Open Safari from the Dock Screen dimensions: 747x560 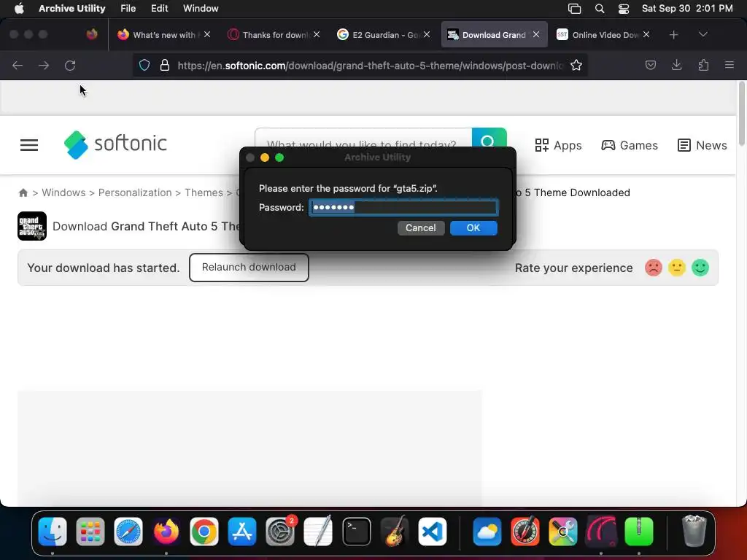128,532
